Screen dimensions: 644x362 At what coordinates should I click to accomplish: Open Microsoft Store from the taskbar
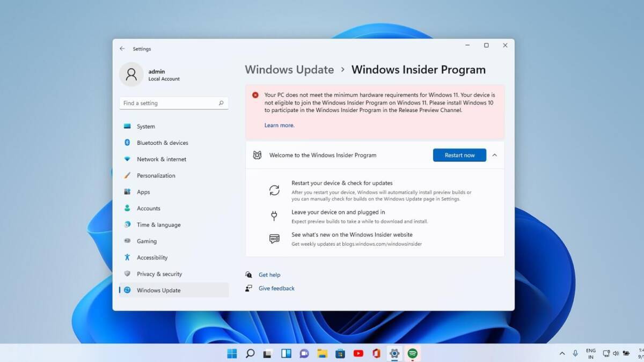[340, 353]
